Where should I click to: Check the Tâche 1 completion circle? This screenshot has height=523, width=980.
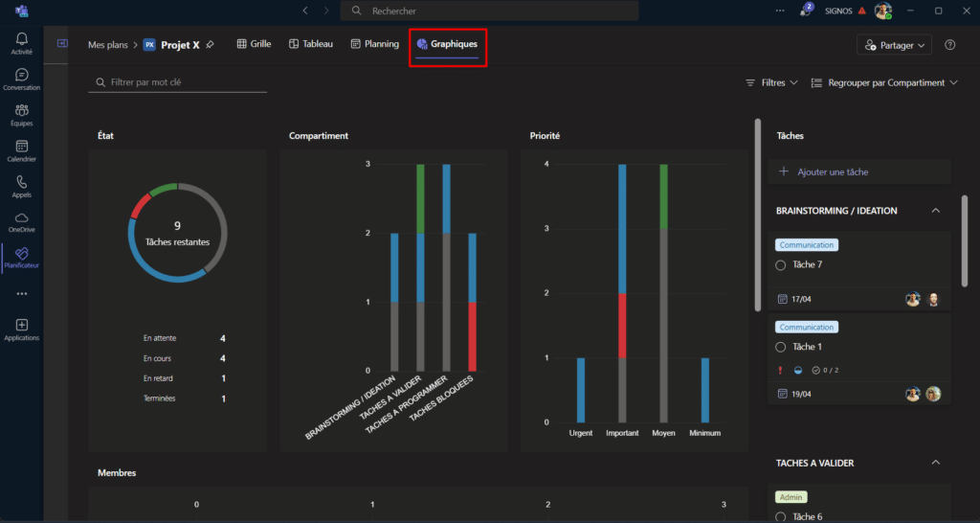click(781, 347)
